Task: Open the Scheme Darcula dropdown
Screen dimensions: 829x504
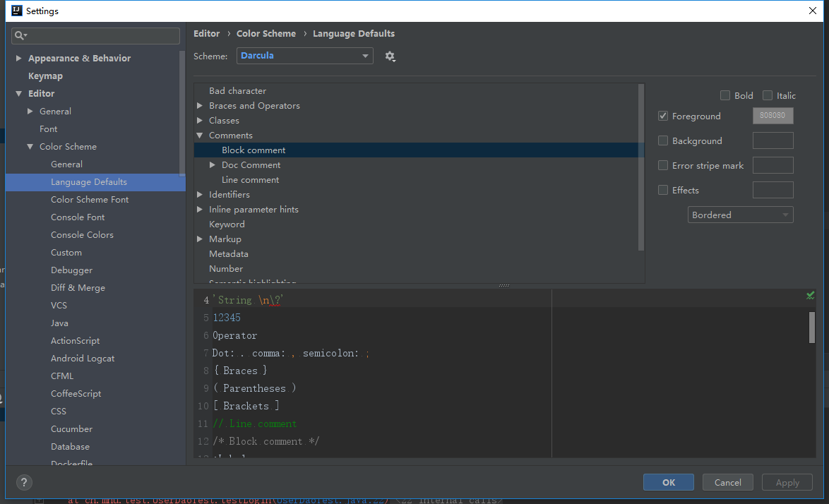Action: point(304,56)
